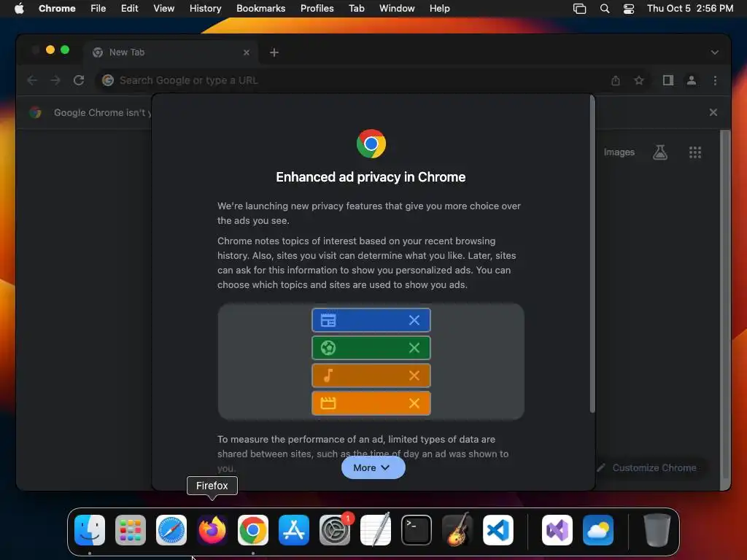The width and height of the screenshot is (747, 560).
Task: Open the Weather app in the dock
Action: pos(598,529)
